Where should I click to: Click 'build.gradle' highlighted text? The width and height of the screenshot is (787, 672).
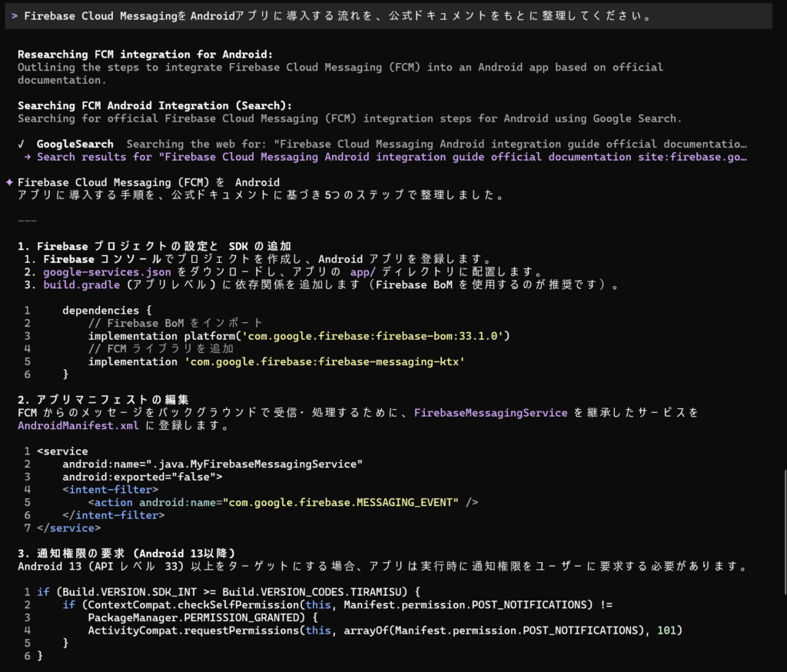(x=81, y=284)
